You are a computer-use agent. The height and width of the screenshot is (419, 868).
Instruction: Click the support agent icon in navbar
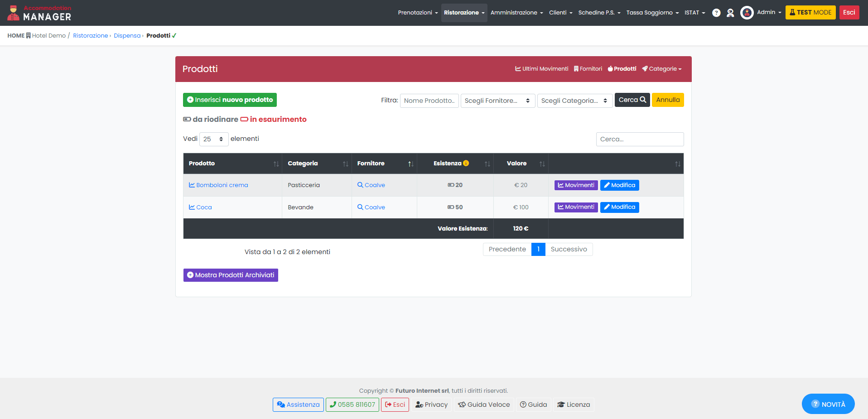(x=730, y=13)
